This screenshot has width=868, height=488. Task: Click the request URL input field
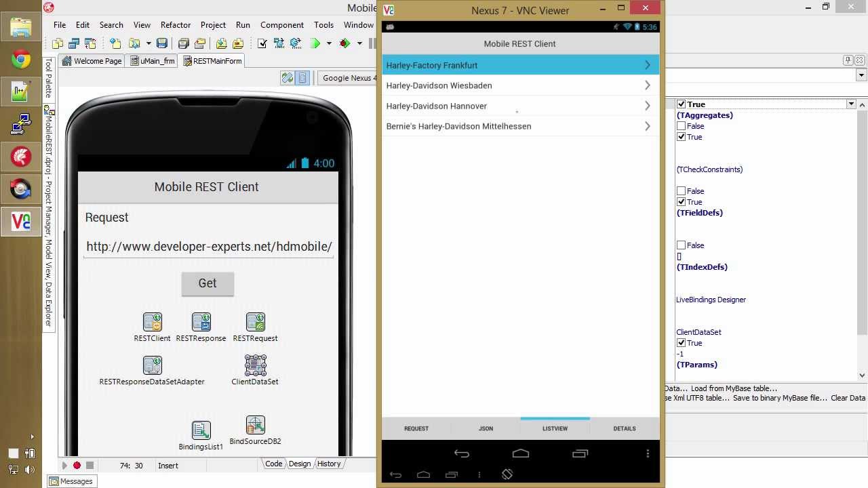click(209, 247)
